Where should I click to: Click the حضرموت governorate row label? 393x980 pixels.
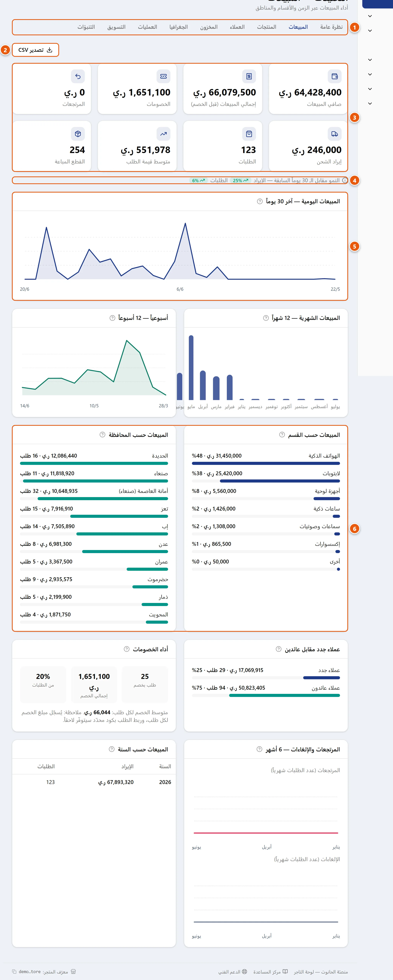[x=158, y=579]
